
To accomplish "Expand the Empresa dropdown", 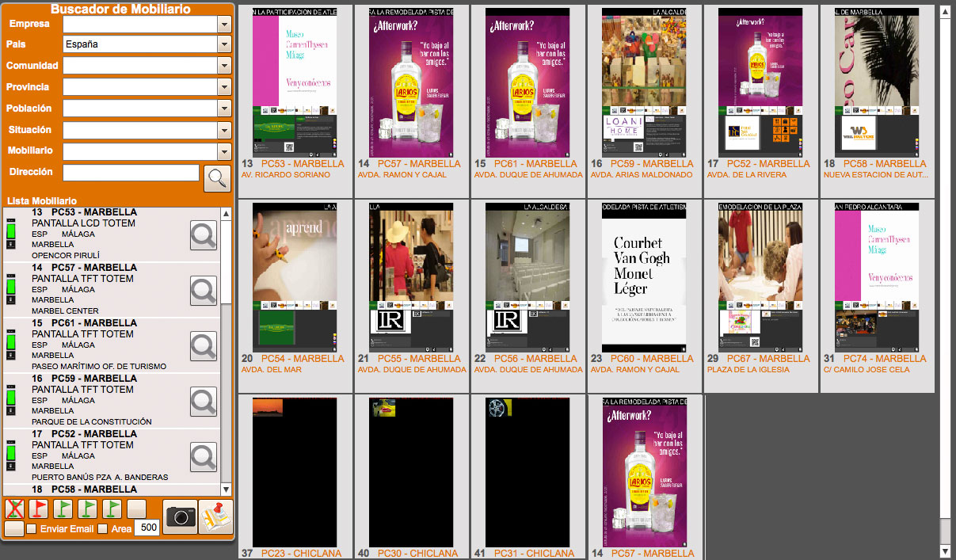I will tap(224, 25).
